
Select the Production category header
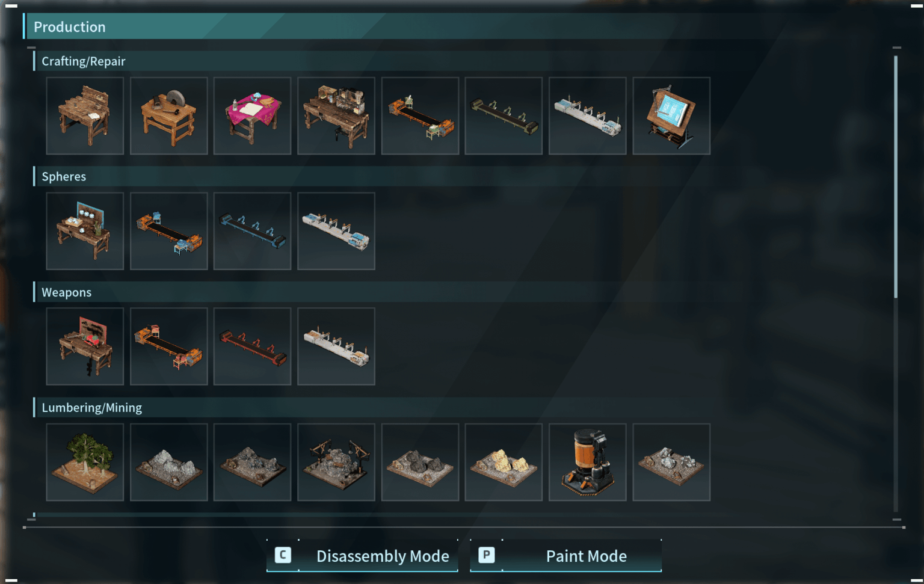(x=70, y=27)
